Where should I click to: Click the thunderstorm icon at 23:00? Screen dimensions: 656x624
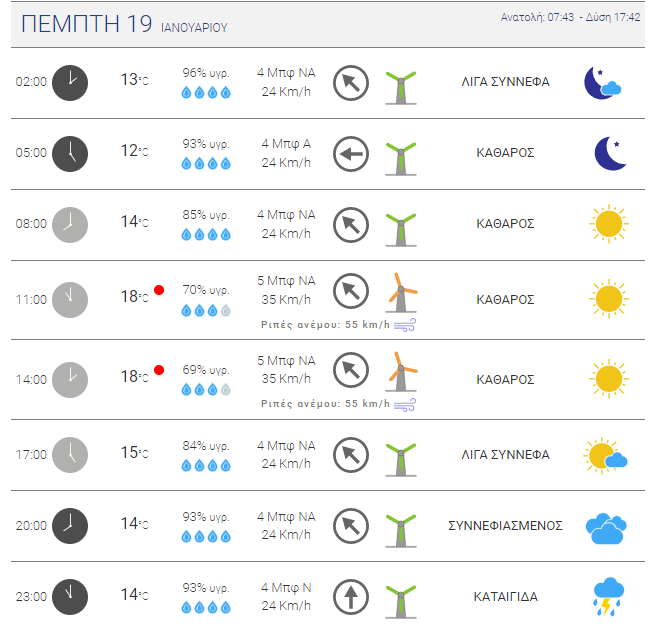click(x=608, y=597)
